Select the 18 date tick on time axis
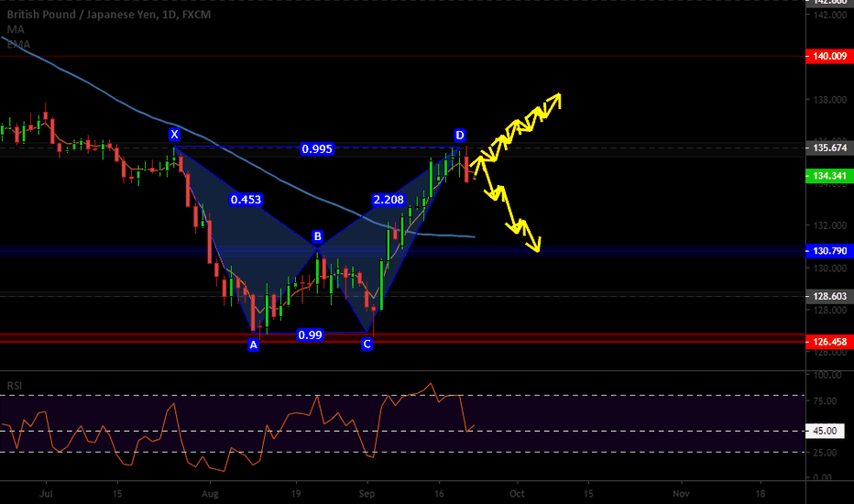 (x=760, y=494)
